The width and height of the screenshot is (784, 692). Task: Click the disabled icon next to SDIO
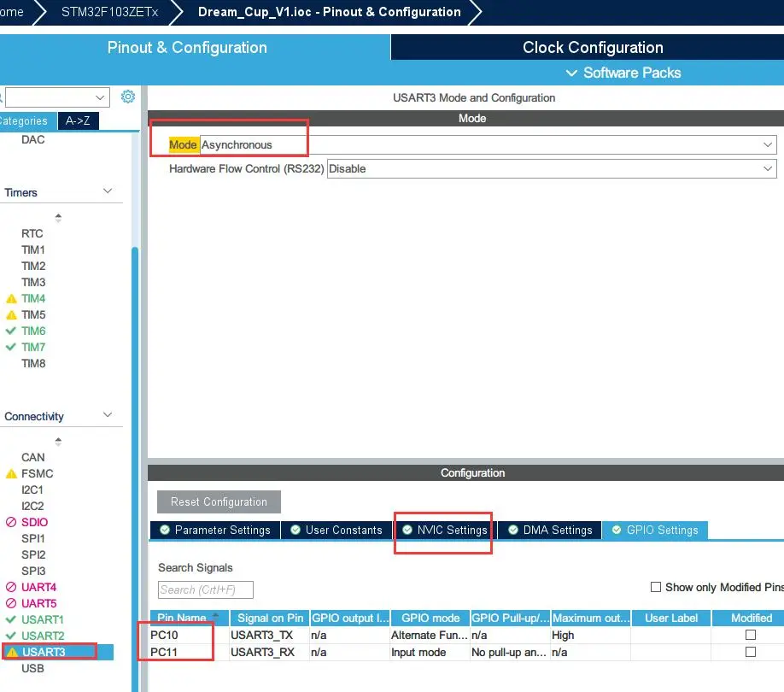click(11, 523)
